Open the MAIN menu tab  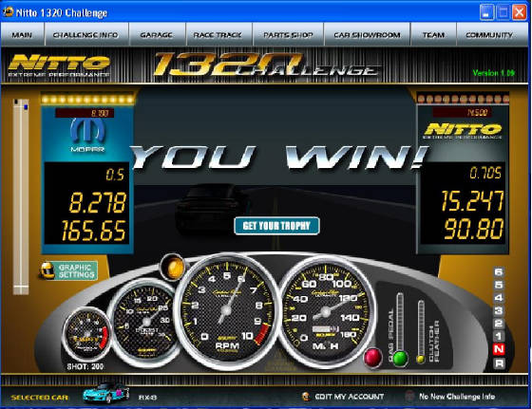click(22, 35)
